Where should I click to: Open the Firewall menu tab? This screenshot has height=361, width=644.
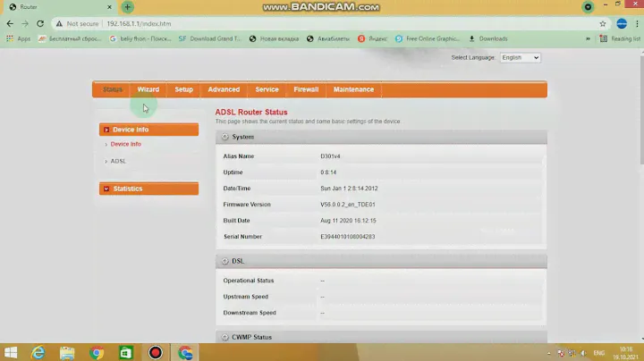click(x=306, y=89)
